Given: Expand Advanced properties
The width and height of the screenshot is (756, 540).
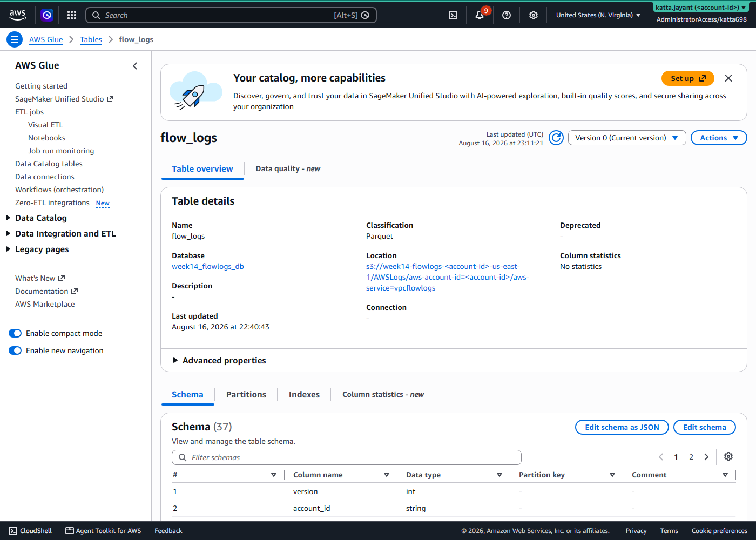Looking at the screenshot, I should point(219,360).
